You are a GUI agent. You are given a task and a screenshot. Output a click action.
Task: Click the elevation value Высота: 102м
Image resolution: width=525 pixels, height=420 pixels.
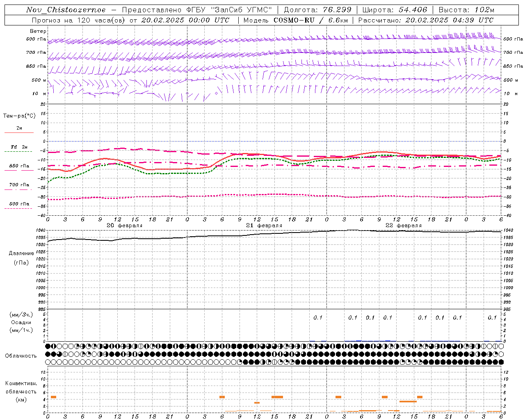pyautogui.click(x=466, y=10)
